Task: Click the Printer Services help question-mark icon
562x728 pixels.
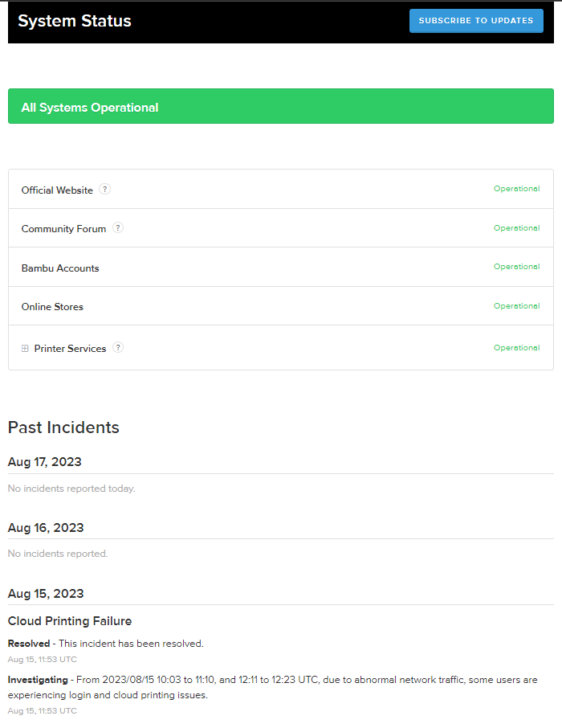Action: 118,348
